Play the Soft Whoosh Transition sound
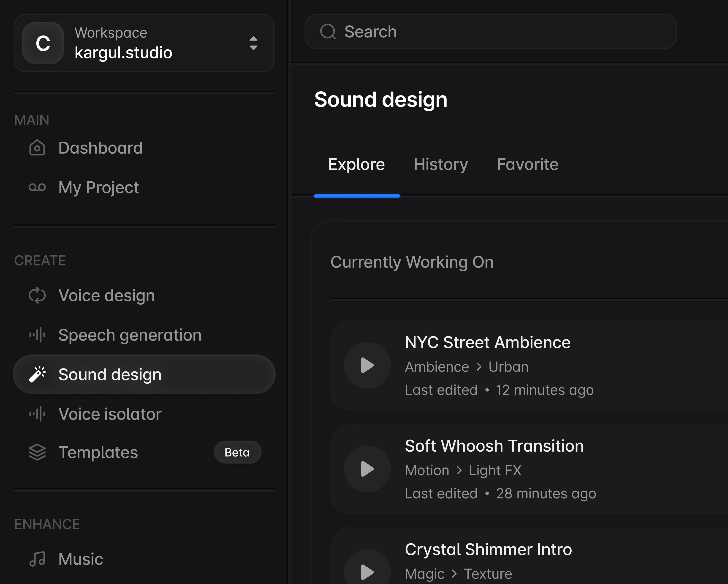The width and height of the screenshot is (728, 584). click(367, 469)
